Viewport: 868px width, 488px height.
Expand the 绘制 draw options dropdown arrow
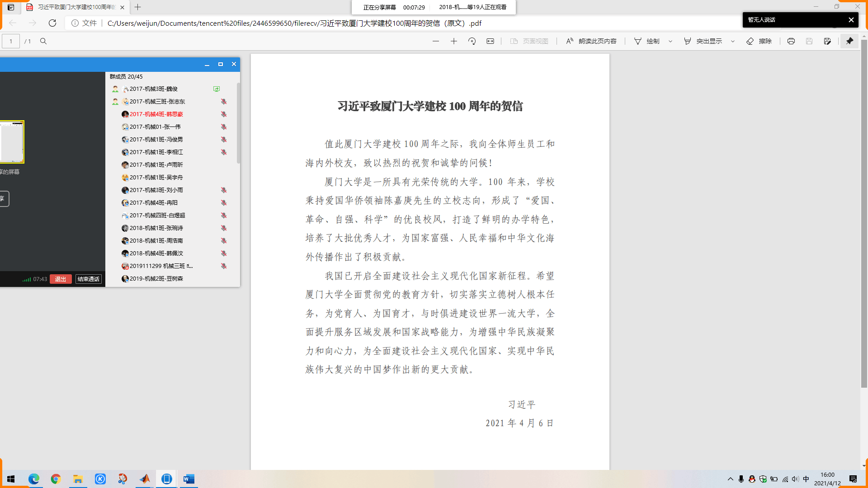pos(670,41)
